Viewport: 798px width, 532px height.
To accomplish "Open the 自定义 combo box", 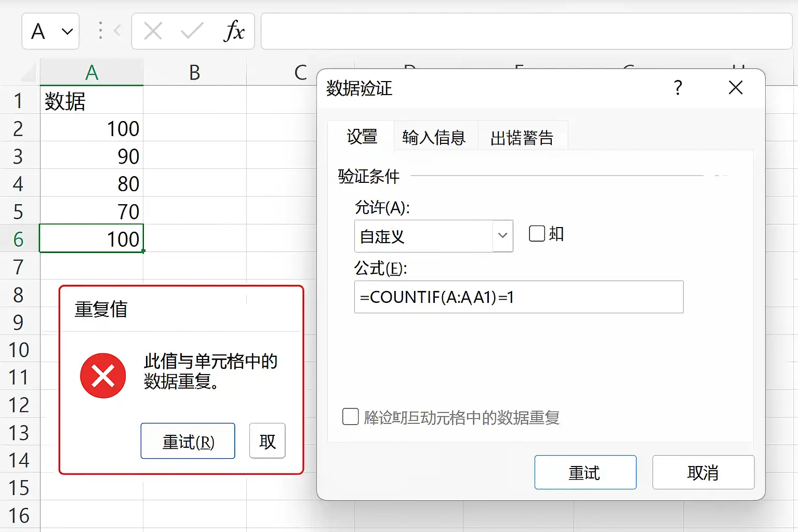I will click(434, 236).
